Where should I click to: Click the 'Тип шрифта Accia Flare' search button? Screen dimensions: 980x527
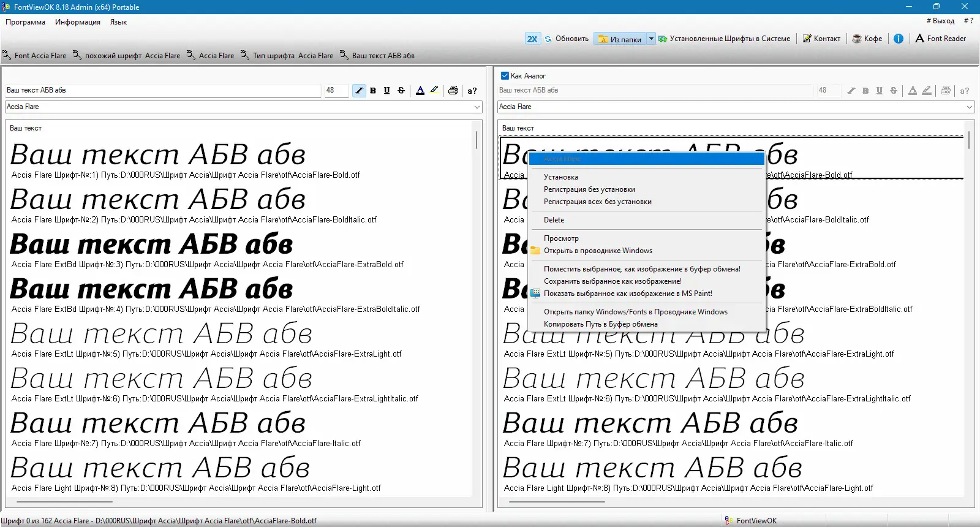[287, 56]
